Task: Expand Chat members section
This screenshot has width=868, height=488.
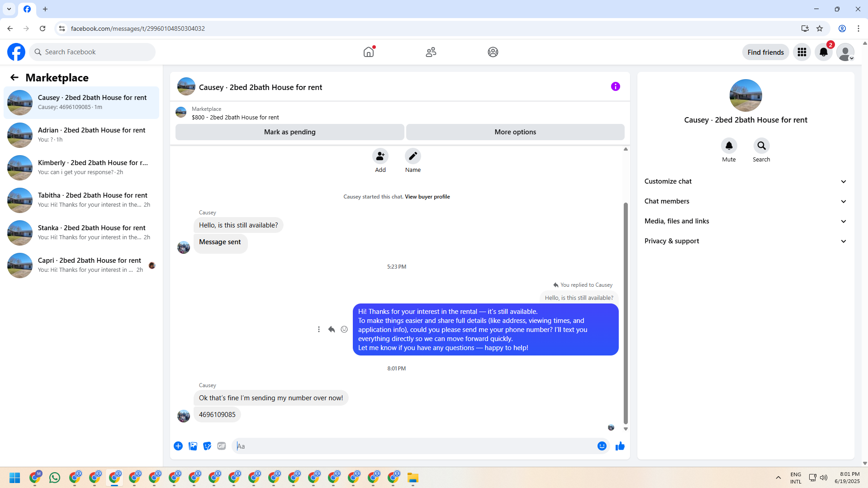Action: click(745, 201)
